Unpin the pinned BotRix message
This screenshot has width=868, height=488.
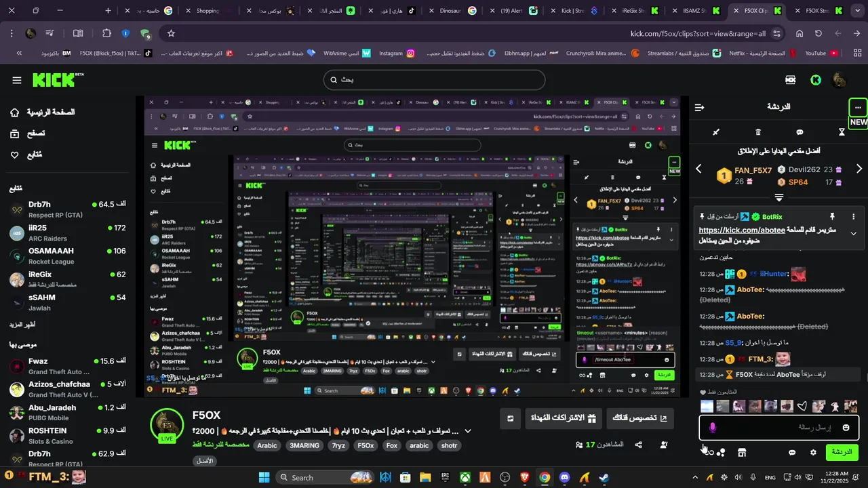832,216
